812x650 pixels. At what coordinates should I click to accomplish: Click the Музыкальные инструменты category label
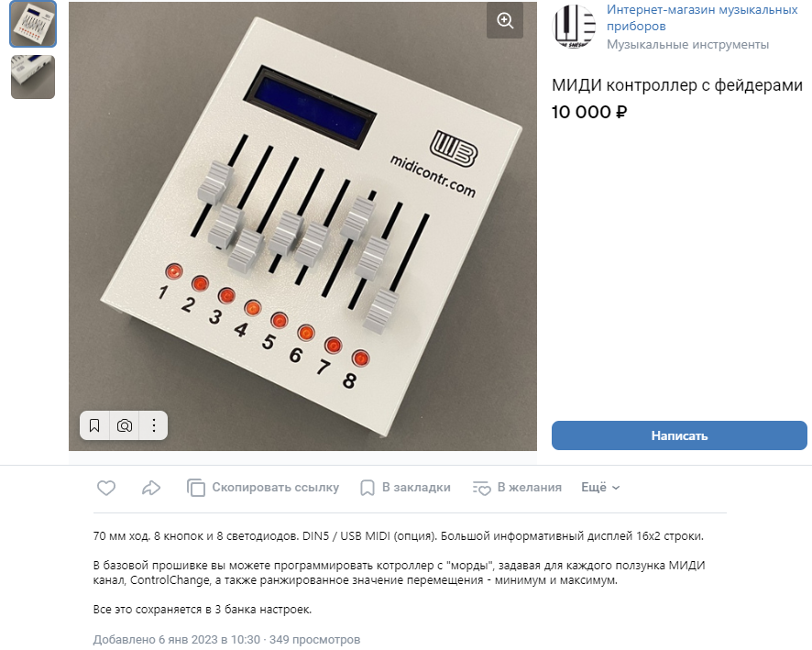tap(687, 45)
